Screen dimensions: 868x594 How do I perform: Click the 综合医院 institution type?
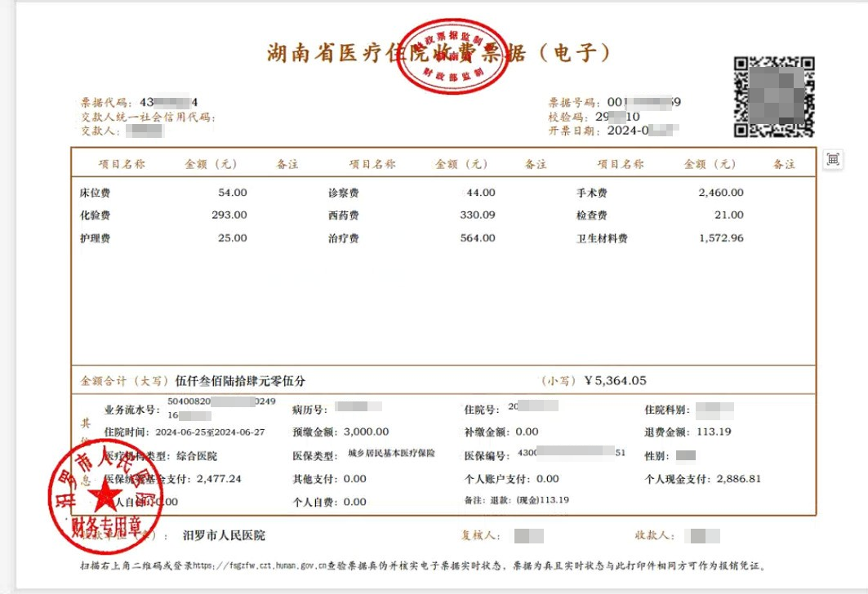(x=197, y=456)
